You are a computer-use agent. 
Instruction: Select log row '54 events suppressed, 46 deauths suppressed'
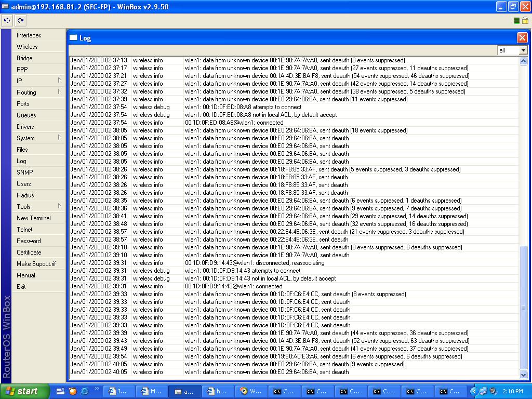pos(294,76)
